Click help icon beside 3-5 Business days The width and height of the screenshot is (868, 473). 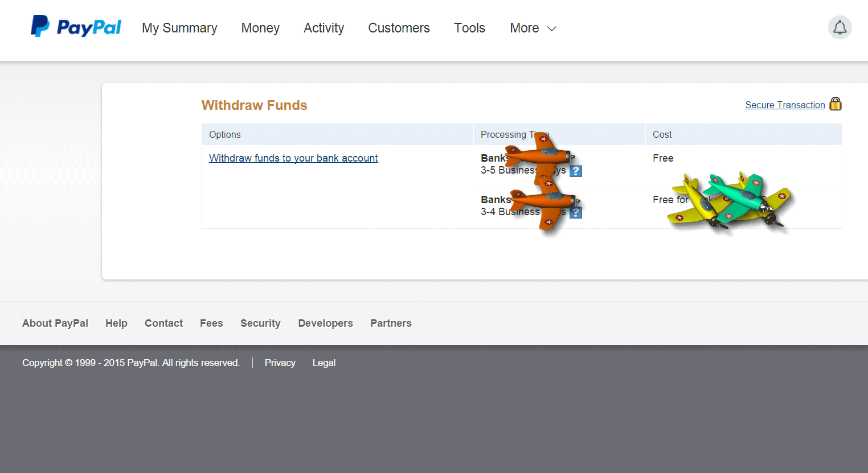[576, 171]
